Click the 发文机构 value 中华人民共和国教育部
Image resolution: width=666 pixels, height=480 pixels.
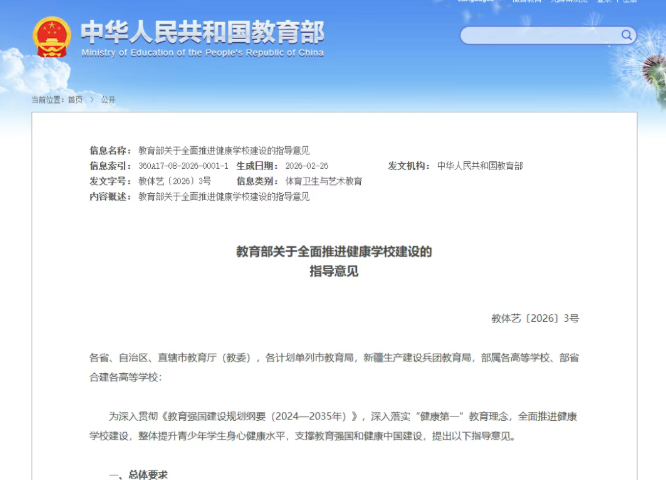pos(480,165)
